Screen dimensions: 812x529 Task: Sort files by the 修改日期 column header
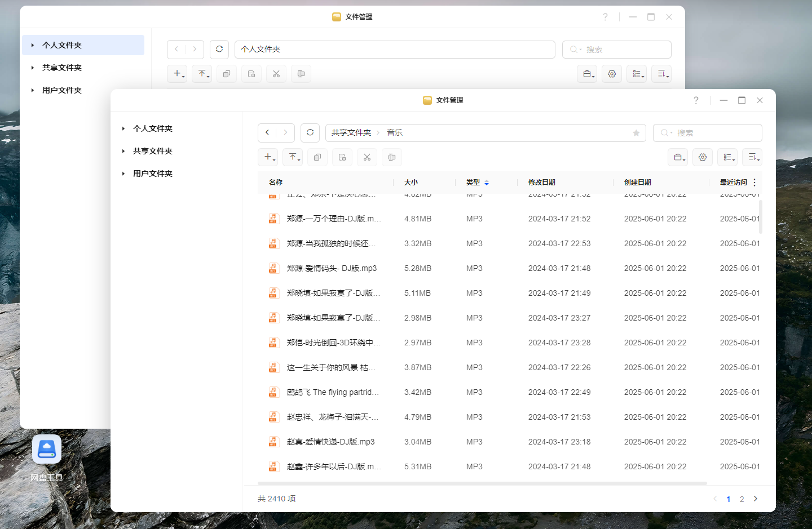pos(541,183)
